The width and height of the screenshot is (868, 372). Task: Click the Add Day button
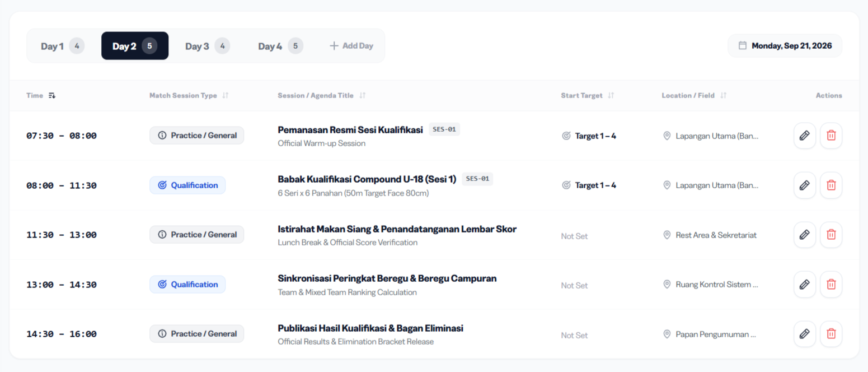[351, 46]
